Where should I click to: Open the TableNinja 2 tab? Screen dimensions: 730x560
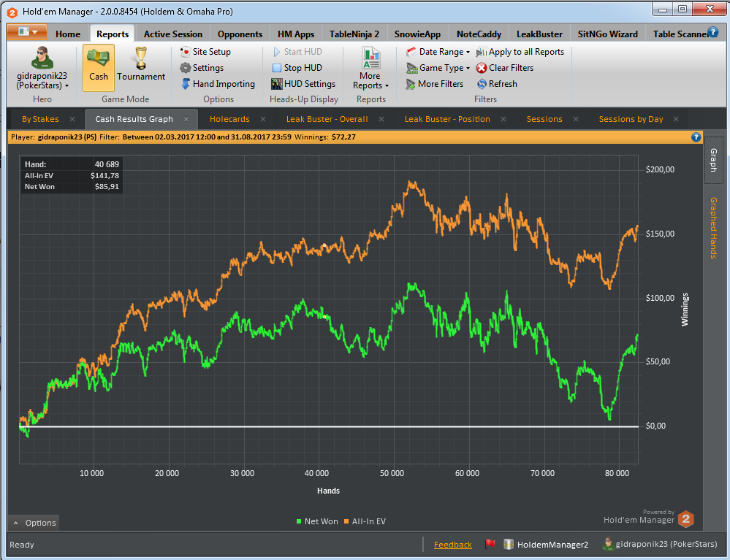click(354, 34)
